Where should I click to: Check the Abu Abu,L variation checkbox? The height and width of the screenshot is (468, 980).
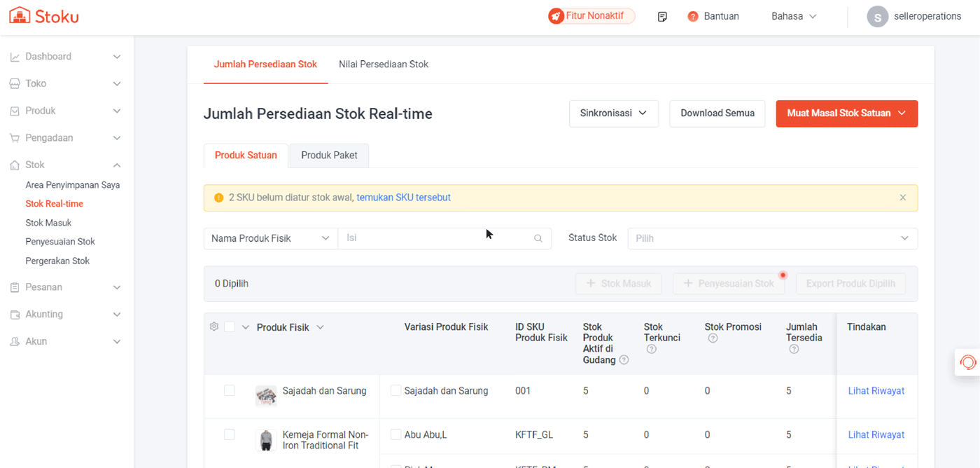(x=395, y=434)
